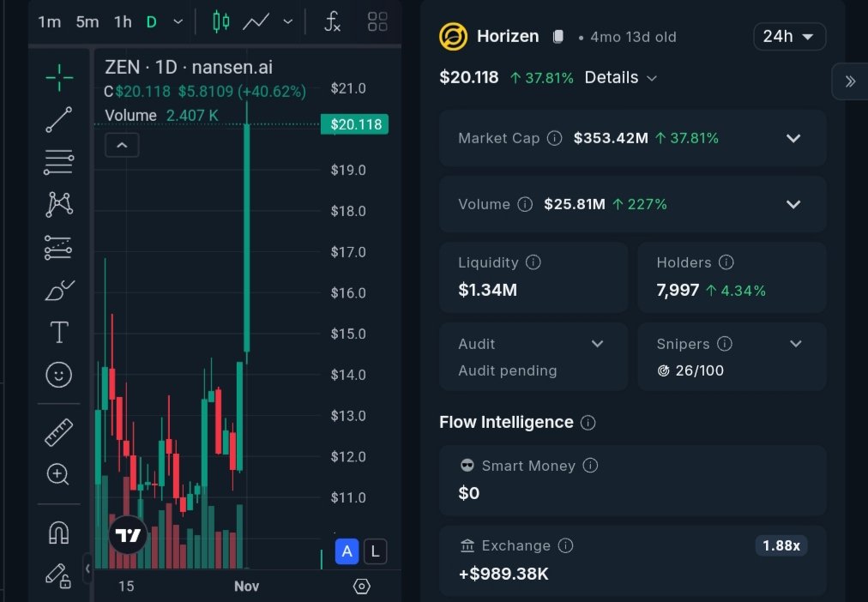Click the $20.118 current price label
Image resolution: width=868 pixels, height=602 pixels.
click(355, 124)
